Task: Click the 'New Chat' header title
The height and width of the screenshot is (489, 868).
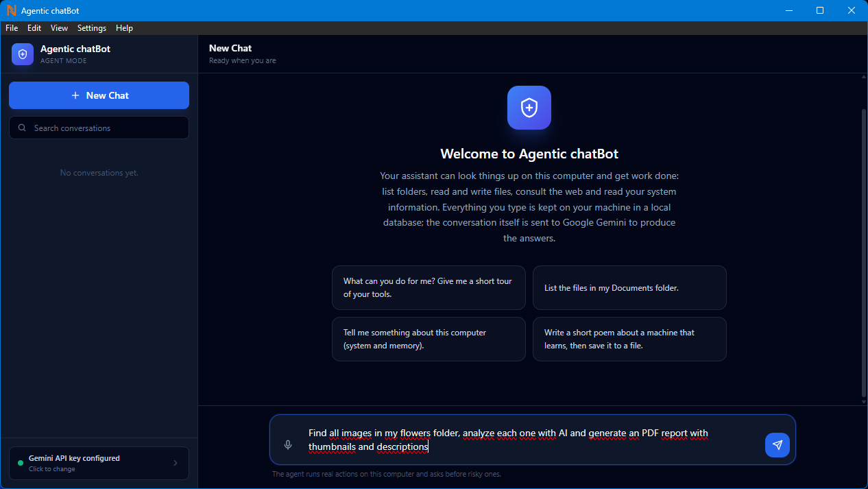Action: click(x=230, y=48)
